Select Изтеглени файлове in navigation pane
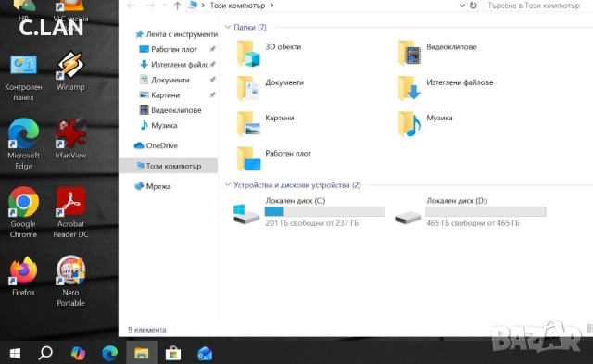 174,64
